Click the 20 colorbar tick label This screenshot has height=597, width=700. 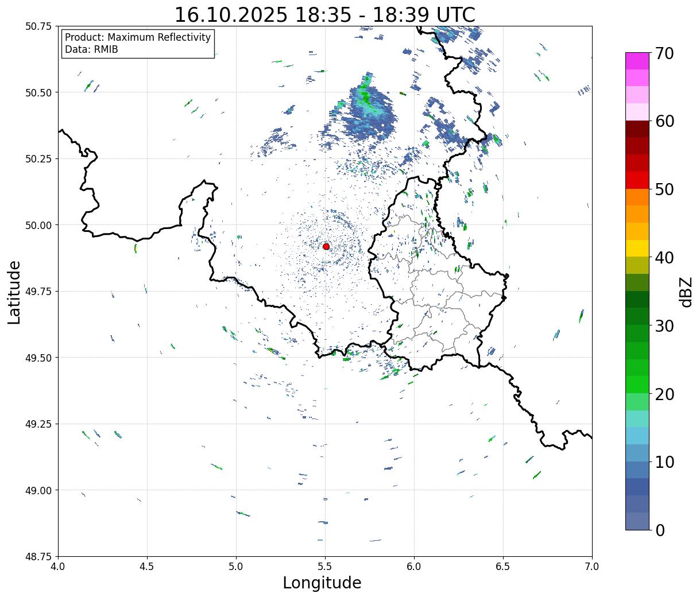pos(664,394)
